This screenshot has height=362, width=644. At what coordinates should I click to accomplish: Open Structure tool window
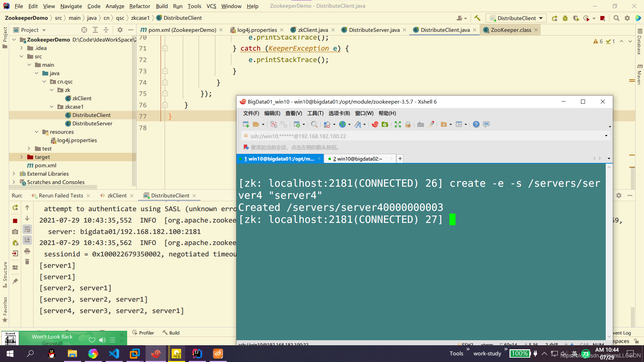[x=5, y=275]
